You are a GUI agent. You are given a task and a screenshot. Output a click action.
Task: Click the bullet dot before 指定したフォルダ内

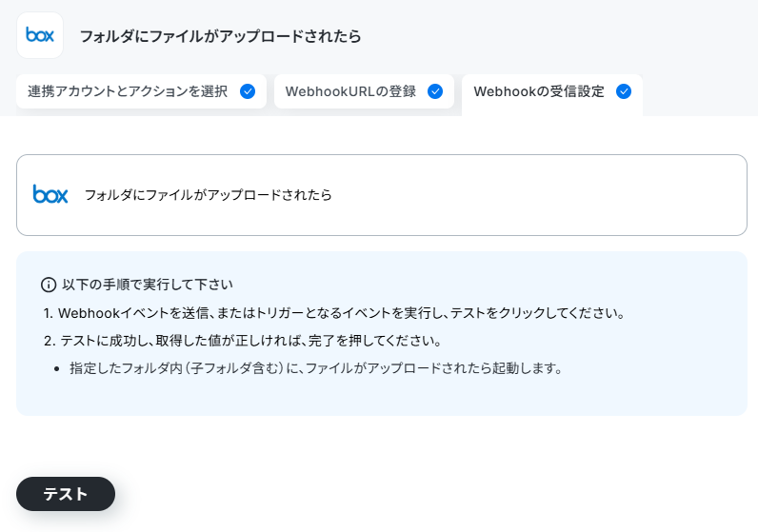pyautogui.click(x=57, y=369)
